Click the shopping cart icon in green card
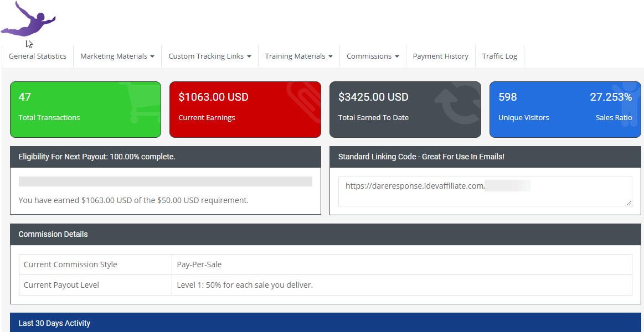Image resolution: width=644 pixels, height=332 pixels. click(138, 100)
